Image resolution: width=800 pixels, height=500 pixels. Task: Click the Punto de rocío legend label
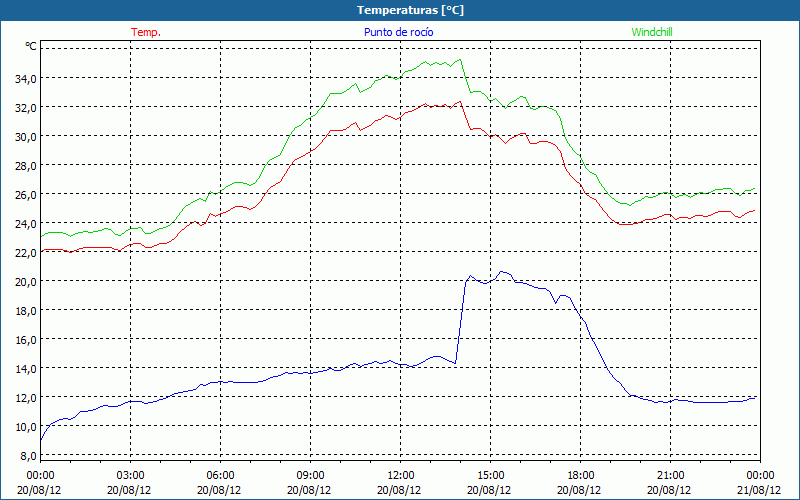[x=399, y=32]
